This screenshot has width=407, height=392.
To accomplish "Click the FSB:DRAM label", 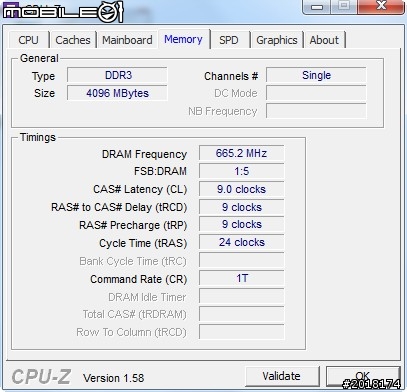I will point(160,171).
